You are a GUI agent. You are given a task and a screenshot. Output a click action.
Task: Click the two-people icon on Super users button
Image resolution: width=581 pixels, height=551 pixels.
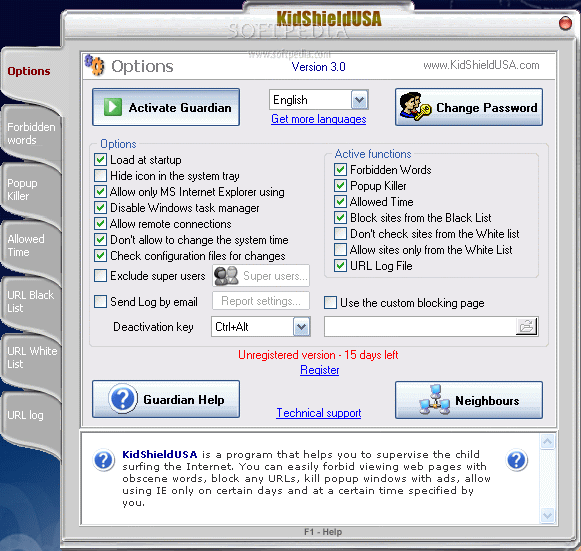pyautogui.click(x=226, y=276)
